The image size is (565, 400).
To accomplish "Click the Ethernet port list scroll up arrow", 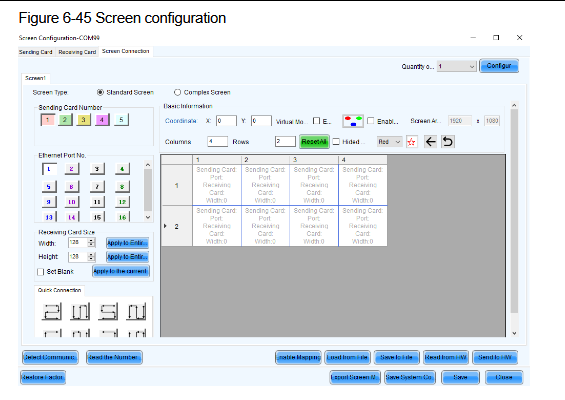I will click(148, 165).
